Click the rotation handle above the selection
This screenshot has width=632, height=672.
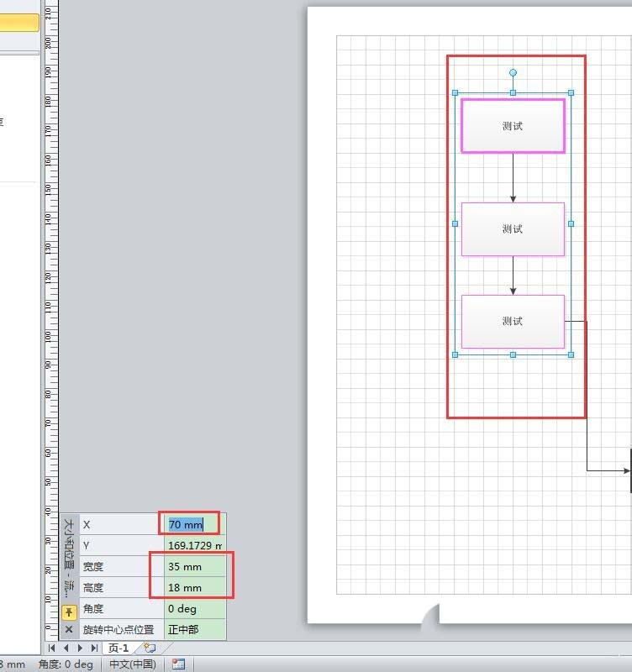(513, 73)
